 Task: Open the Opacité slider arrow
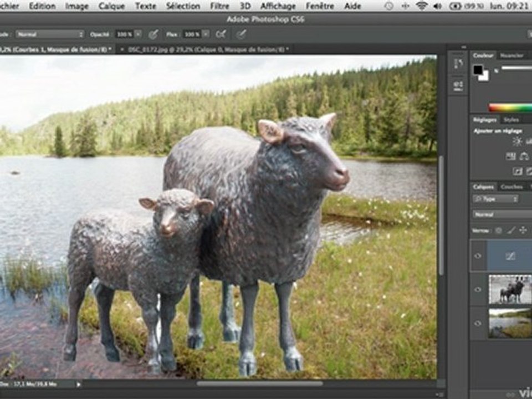[x=138, y=34]
